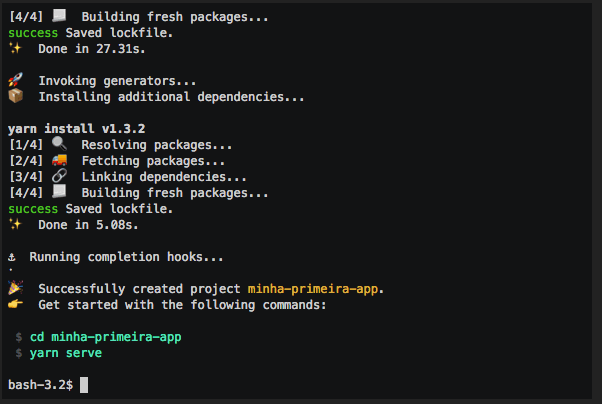This screenshot has width=602, height=404.
Task: Click the text 'Linking dependencies...'
Action: coord(164,177)
